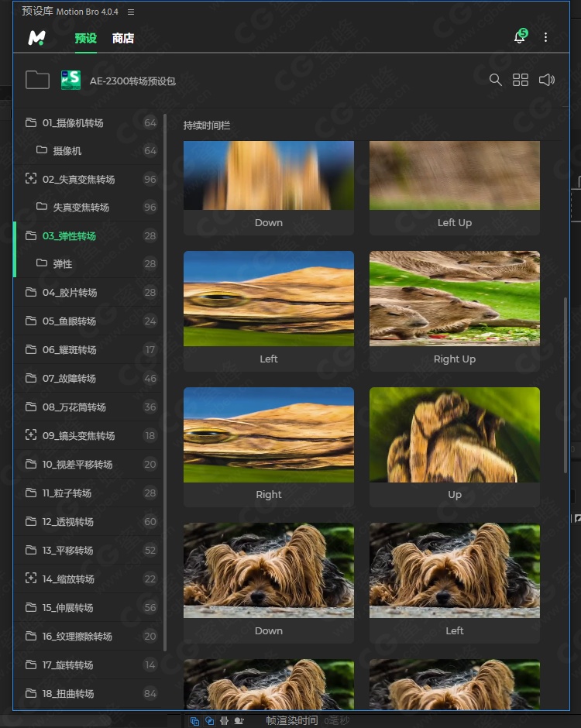Open the 07_故障转场 folder

(88, 379)
